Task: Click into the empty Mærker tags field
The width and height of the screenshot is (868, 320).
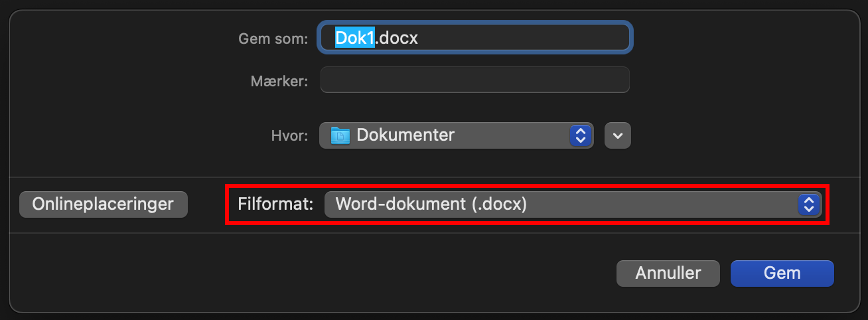Action: pyautogui.click(x=474, y=80)
